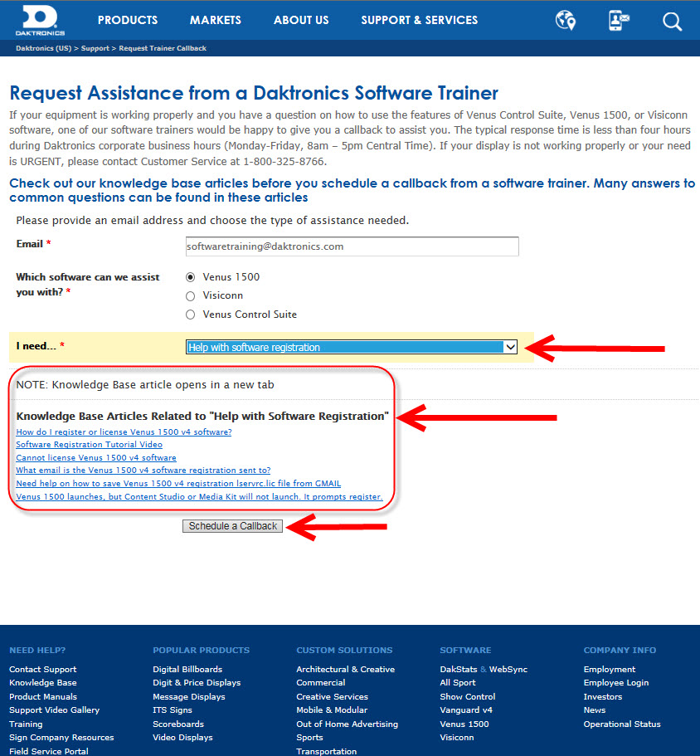Click the Daktronics logo in header
This screenshot has width=700, height=756.
tap(38, 20)
